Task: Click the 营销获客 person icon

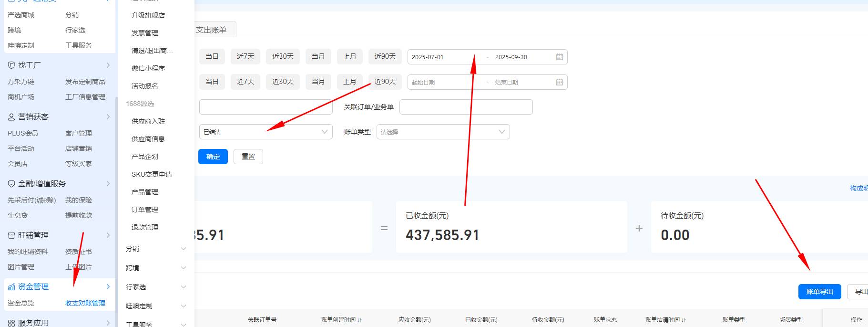Action: tap(11, 117)
